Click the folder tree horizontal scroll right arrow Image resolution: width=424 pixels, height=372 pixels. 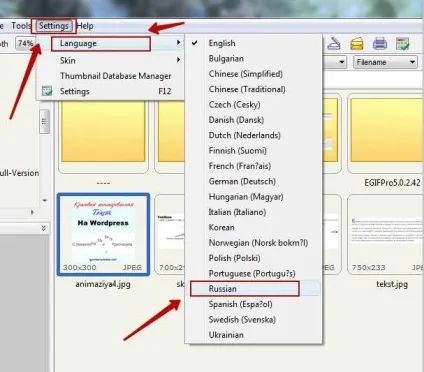coord(32,212)
